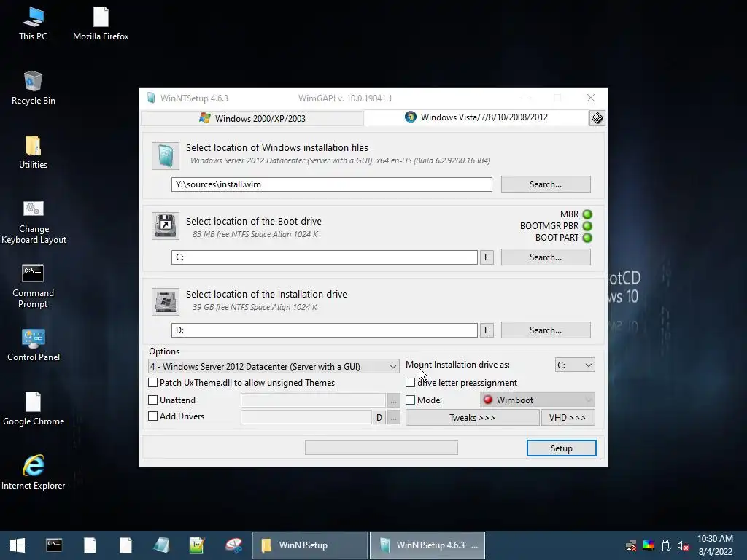The width and height of the screenshot is (747, 560).
Task: Click the Boot drive C: field
Action: [x=325, y=257]
